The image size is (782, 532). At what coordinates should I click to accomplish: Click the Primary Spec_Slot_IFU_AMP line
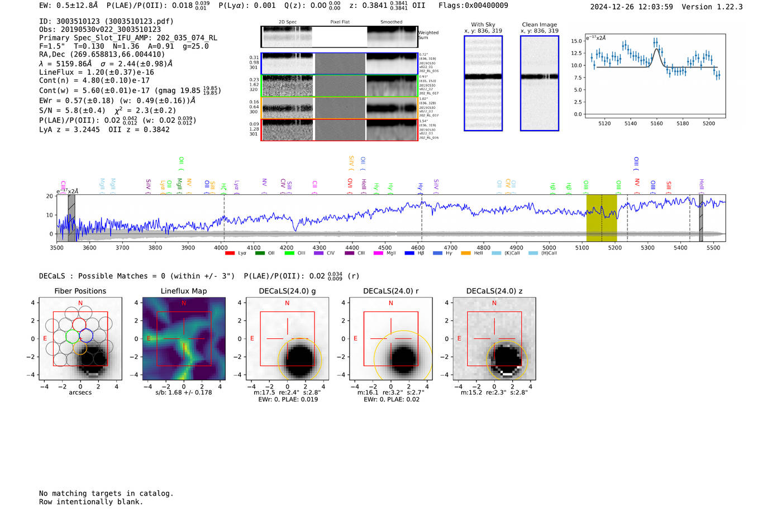(x=128, y=38)
